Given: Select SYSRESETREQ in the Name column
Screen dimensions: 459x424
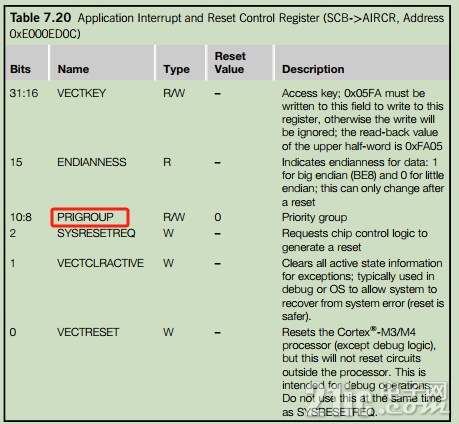Looking at the screenshot, I should point(96,233).
